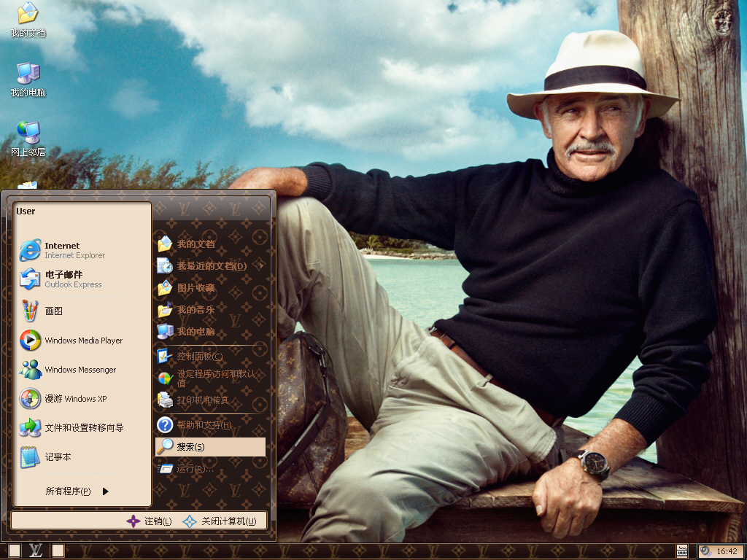Expand 所有程序(P) all programs arrow
This screenshot has width=747, height=560.
click(105, 491)
